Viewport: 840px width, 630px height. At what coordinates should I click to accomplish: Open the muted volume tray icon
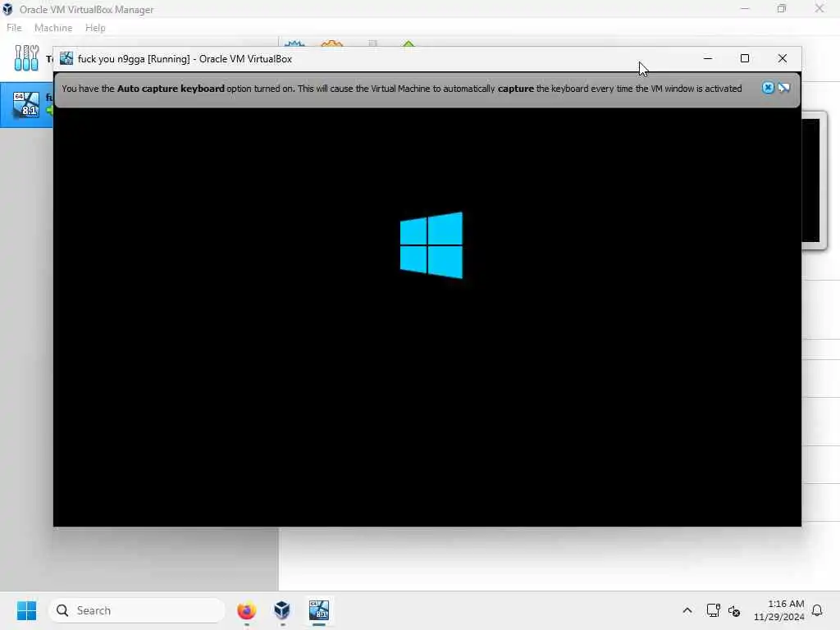(x=734, y=610)
